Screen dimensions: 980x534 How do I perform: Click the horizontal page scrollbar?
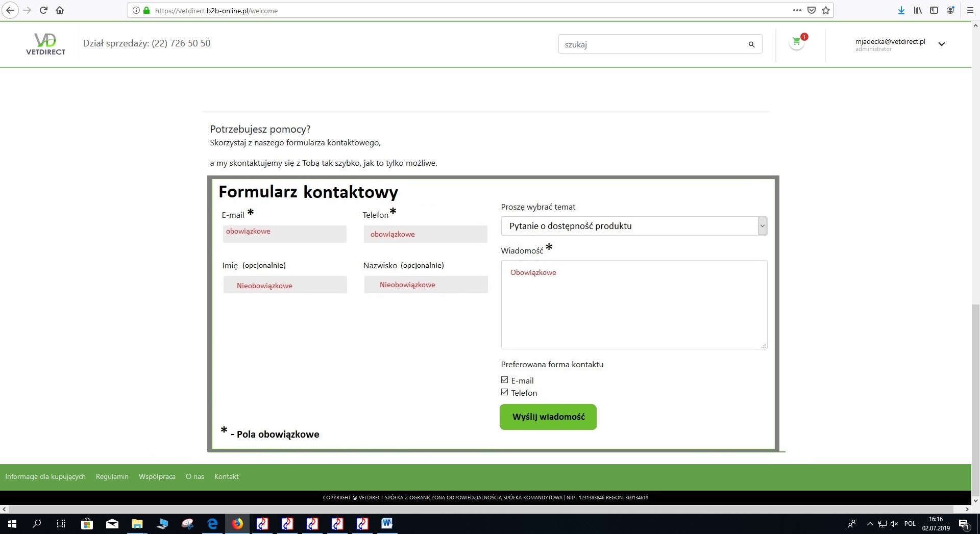tap(480, 509)
